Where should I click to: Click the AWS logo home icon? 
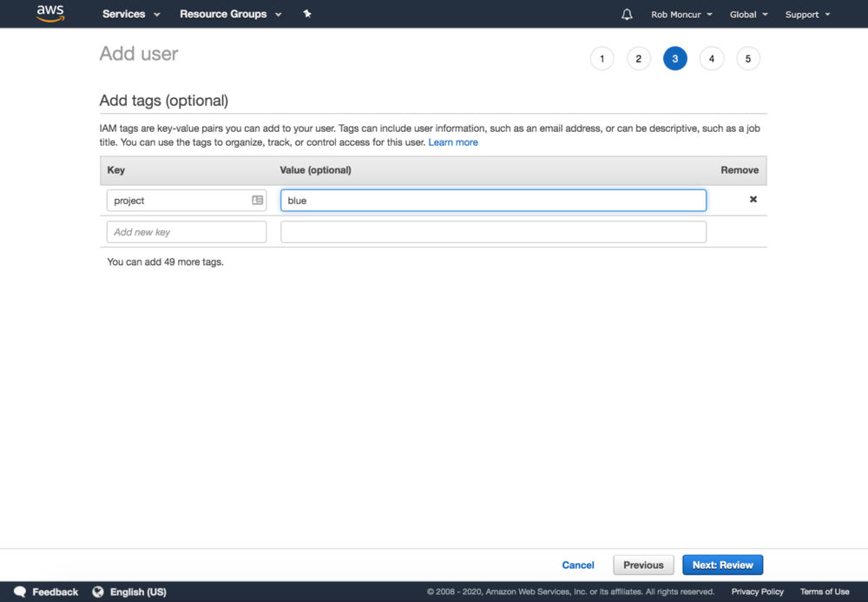[x=50, y=14]
